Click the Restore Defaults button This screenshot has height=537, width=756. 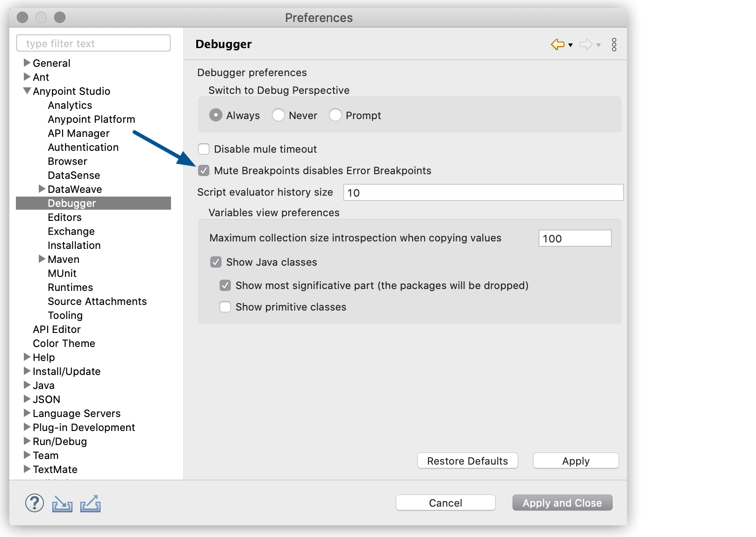coord(467,460)
